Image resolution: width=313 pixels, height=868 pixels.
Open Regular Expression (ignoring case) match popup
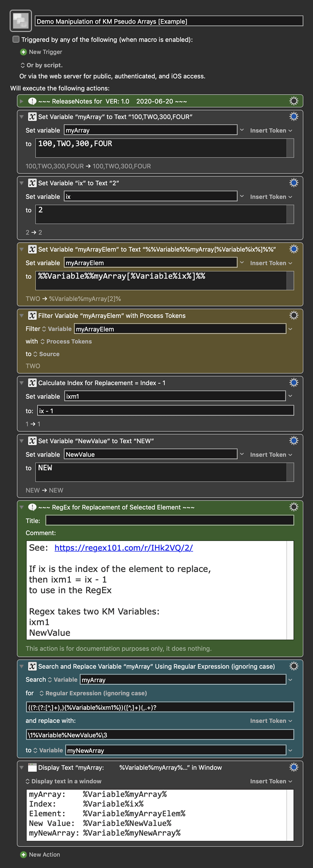(x=93, y=693)
